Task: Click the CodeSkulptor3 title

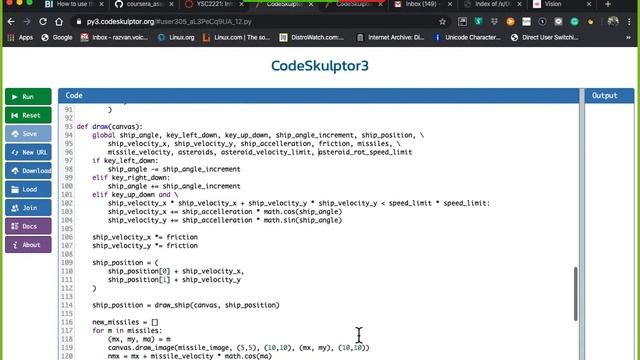Action: pyautogui.click(x=320, y=66)
